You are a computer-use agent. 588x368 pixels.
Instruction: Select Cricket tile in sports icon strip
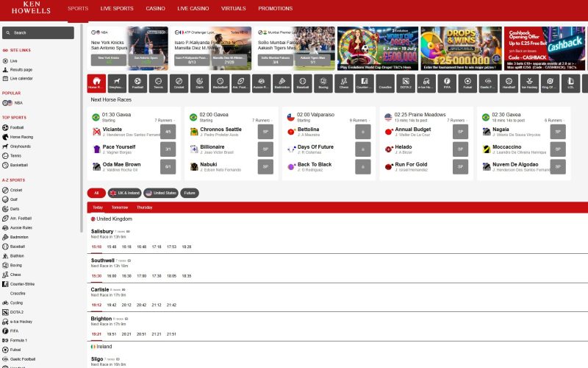[179, 83]
